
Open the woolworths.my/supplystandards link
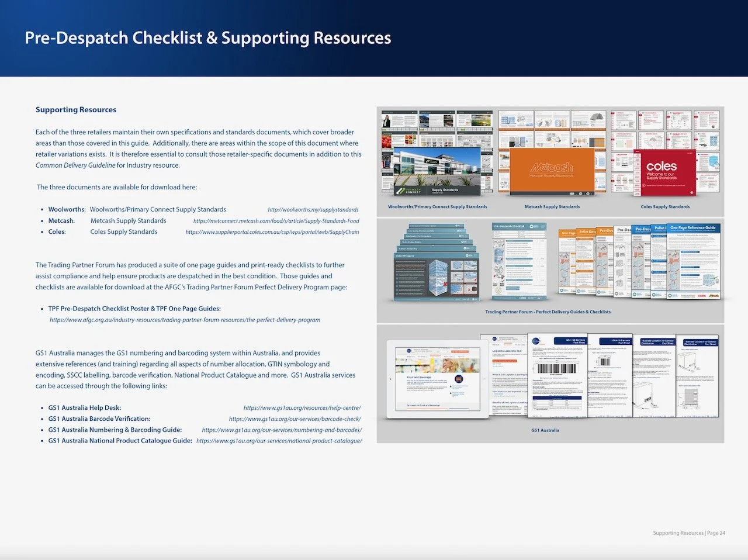coord(313,209)
